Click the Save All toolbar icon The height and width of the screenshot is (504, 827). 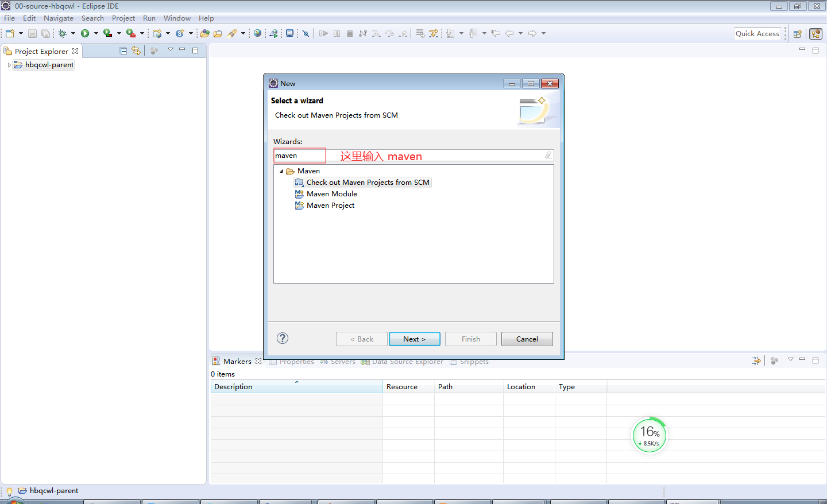click(x=45, y=33)
